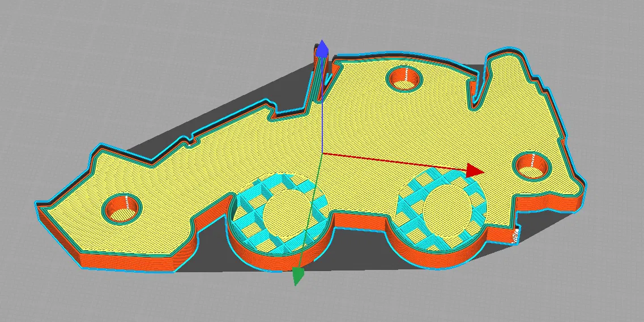Screen dimensions: 644x322
Task: Click the red X-axis arrowhead
Action: click(x=476, y=170)
